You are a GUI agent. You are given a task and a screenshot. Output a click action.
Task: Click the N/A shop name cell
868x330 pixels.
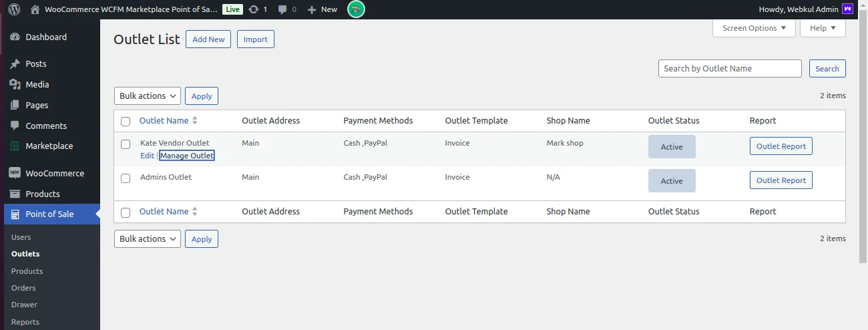tap(554, 177)
